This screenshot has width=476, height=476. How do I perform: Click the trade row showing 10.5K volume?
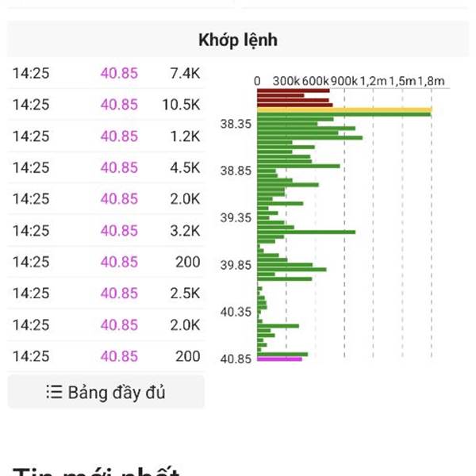(106, 105)
